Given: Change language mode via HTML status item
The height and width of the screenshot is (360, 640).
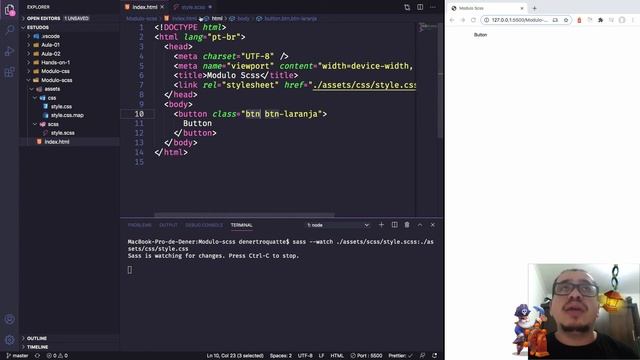Looking at the screenshot, I should click(337, 356).
